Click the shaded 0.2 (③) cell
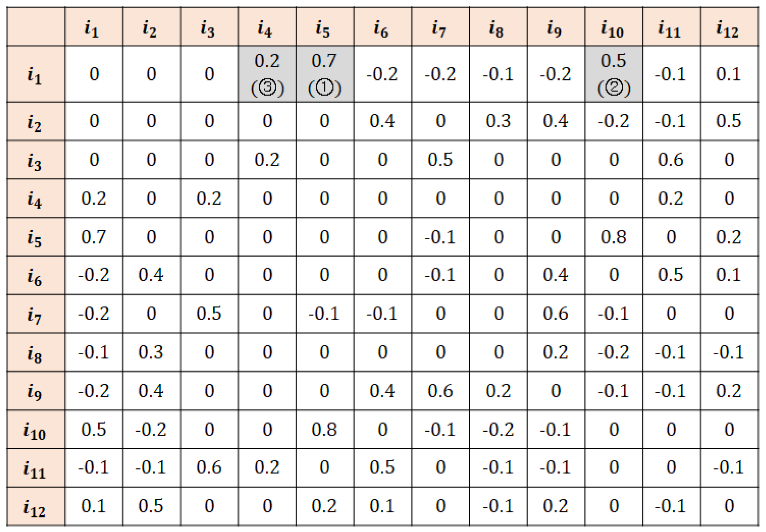Viewport: 766px width, 532px height. click(267, 74)
